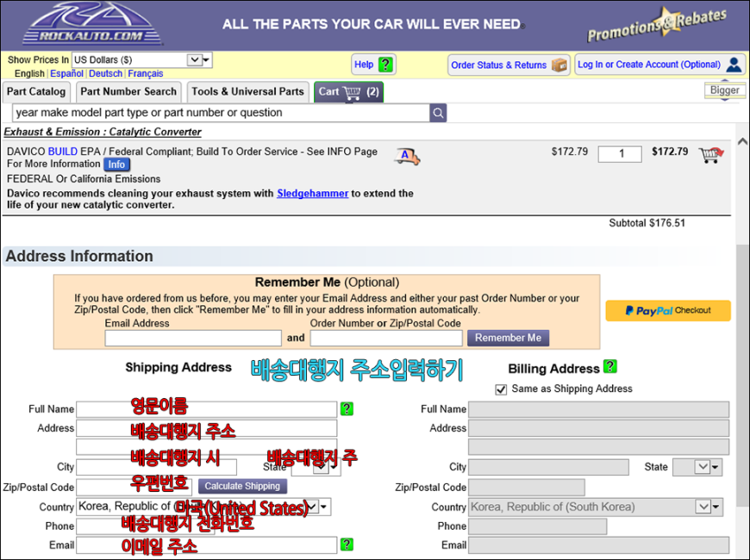The height and width of the screenshot is (560, 750).
Task: Switch to the Part Catalog tab
Action: click(x=36, y=92)
